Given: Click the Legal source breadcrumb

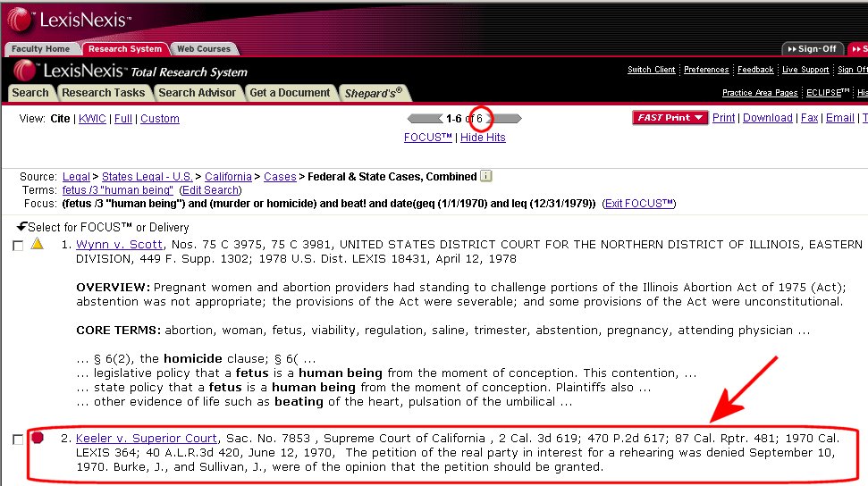Looking at the screenshot, I should point(76,177).
